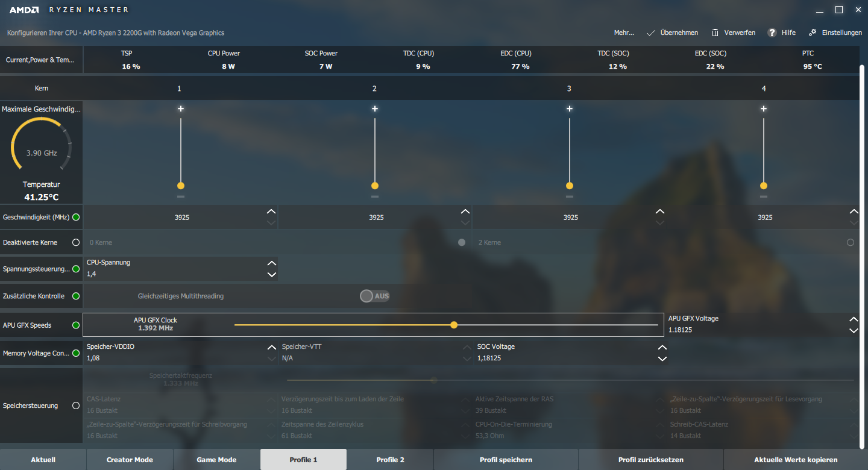
Task: Click Temperatur 41.25°C readout
Action: pos(42,197)
